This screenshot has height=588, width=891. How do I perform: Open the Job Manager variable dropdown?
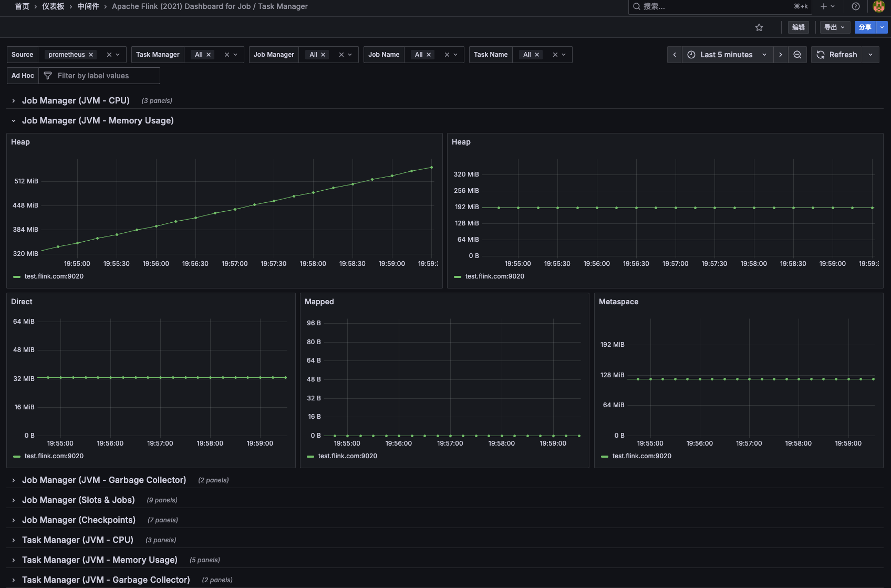pyautogui.click(x=350, y=55)
